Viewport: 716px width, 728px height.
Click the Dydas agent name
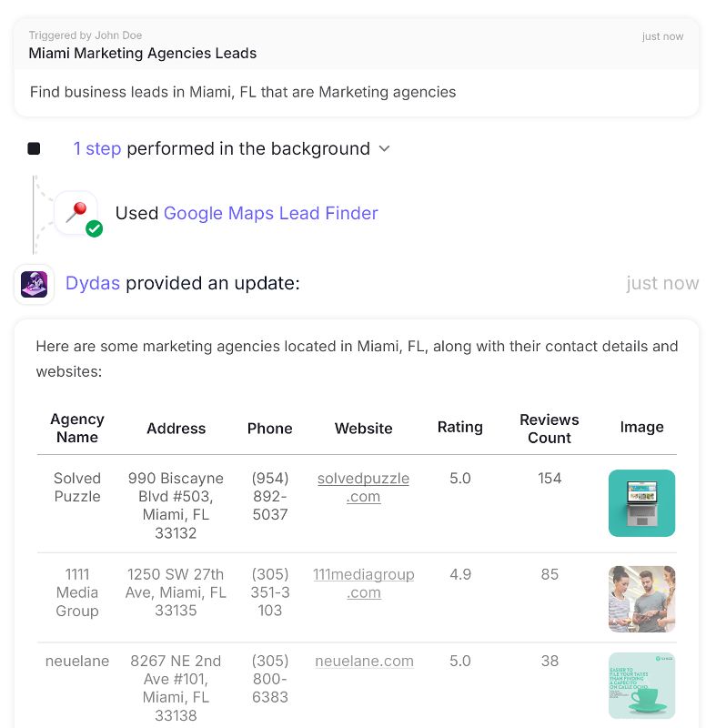pyautogui.click(x=93, y=283)
